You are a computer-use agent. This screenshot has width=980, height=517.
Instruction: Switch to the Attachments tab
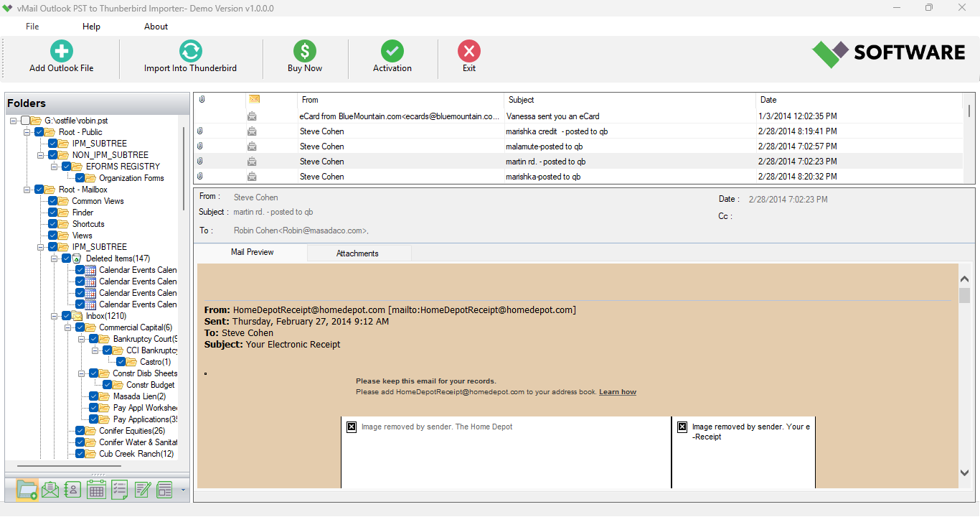tap(359, 253)
